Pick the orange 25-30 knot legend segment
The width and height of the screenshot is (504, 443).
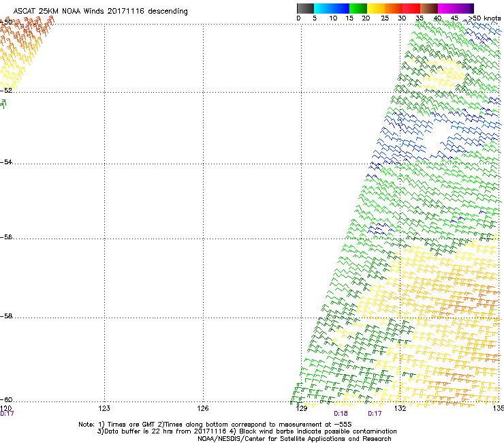[394, 8]
